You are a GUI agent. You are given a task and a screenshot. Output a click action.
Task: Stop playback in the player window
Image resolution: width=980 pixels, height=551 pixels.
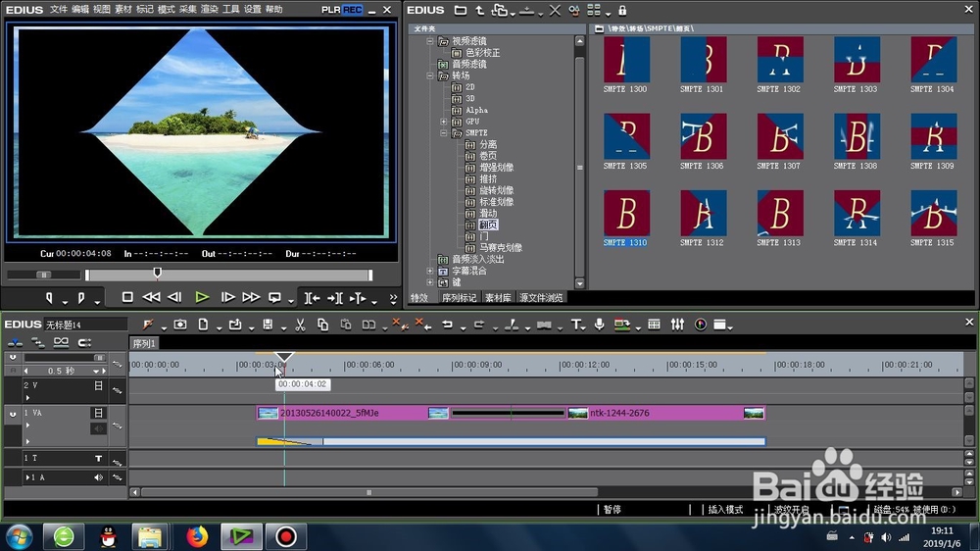tap(127, 298)
